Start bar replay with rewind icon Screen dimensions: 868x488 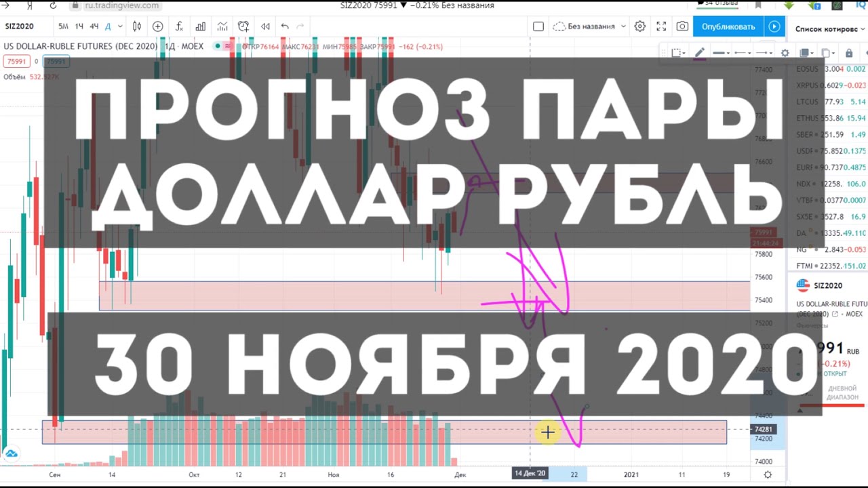click(x=265, y=26)
